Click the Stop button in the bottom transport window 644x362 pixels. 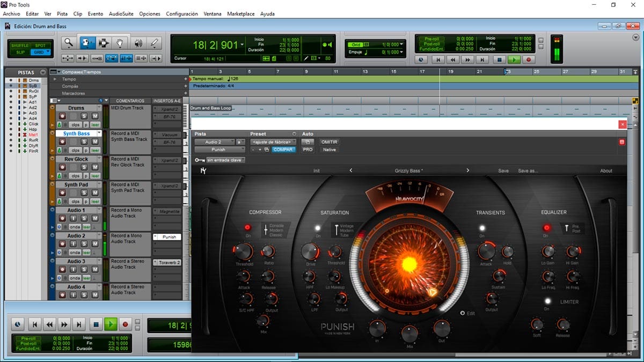[x=96, y=324]
